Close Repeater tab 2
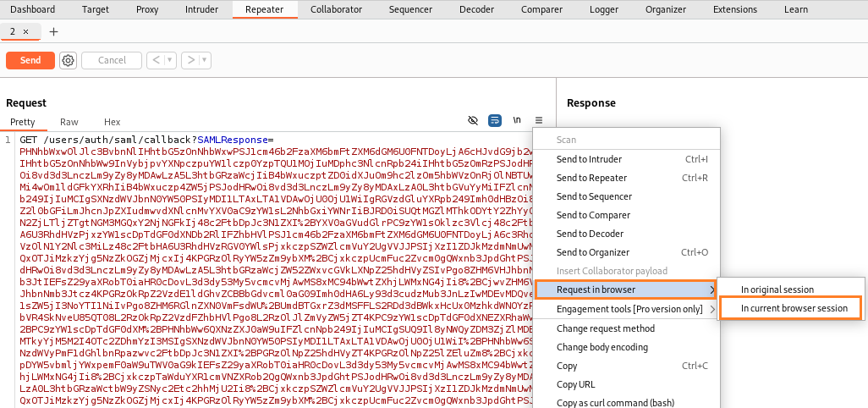868x408 pixels. click(x=25, y=31)
